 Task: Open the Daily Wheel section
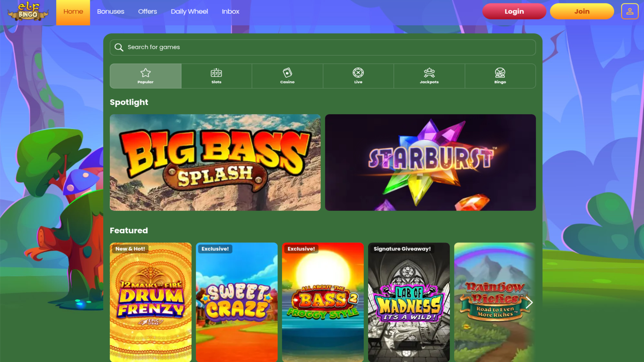[x=189, y=11]
